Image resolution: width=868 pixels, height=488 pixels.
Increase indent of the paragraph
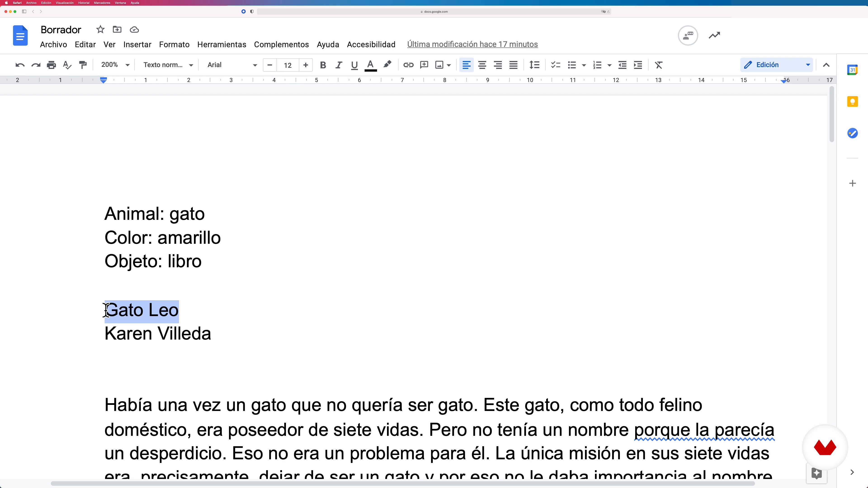point(638,65)
